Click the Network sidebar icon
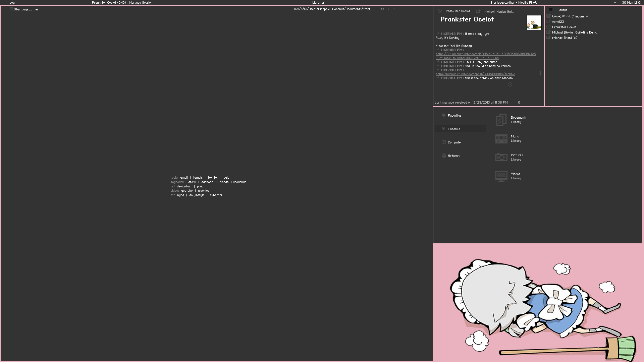Image resolution: width=644 pixels, height=362 pixels. [x=443, y=156]
